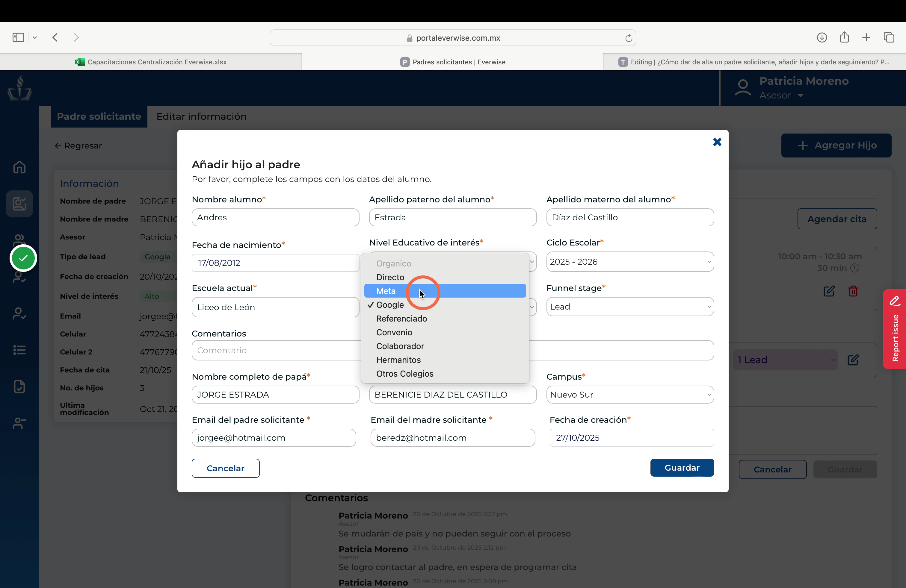
Task: Click Agregar Hijo button
Action: click(836, 145)
